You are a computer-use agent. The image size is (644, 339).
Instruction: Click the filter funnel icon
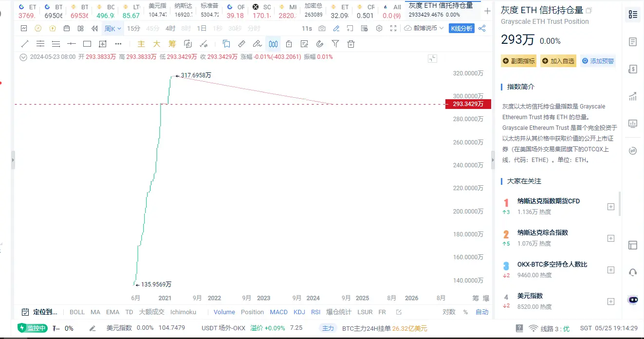tap(335, 44)
